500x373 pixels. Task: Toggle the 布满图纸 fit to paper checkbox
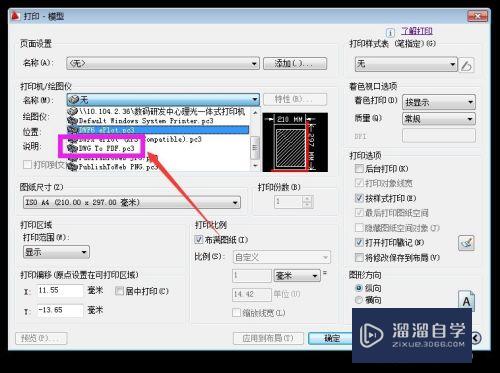[x=199, y=239]
